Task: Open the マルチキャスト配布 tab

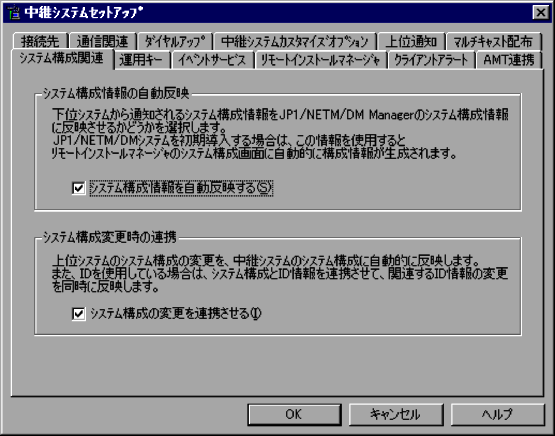Action: 493,41
